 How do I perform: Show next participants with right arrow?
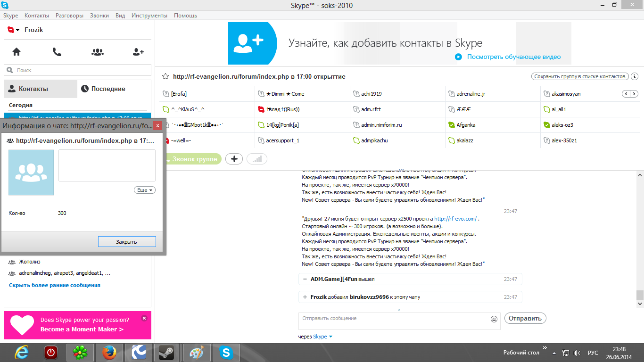[x=634, y=94]
